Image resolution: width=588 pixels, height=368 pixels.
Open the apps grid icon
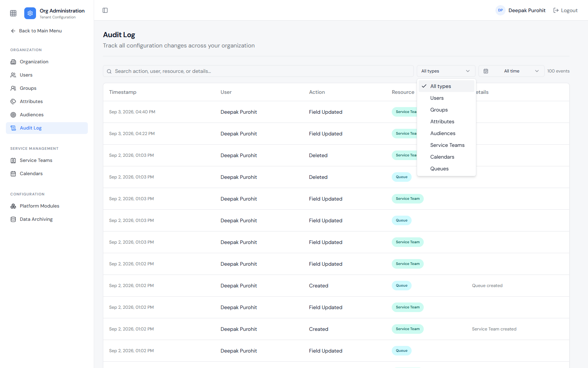(x=13, y=13)
